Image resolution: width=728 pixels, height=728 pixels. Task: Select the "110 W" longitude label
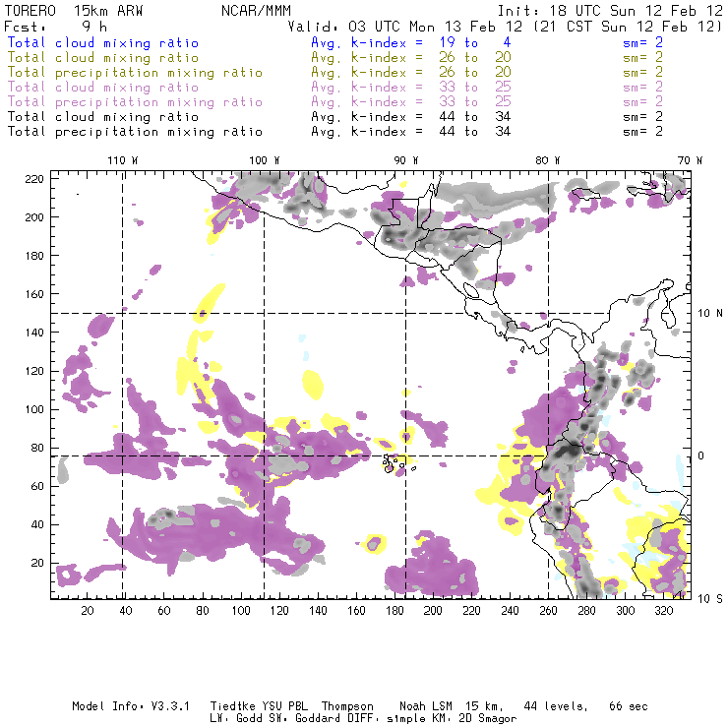click(x=123, y=160)
